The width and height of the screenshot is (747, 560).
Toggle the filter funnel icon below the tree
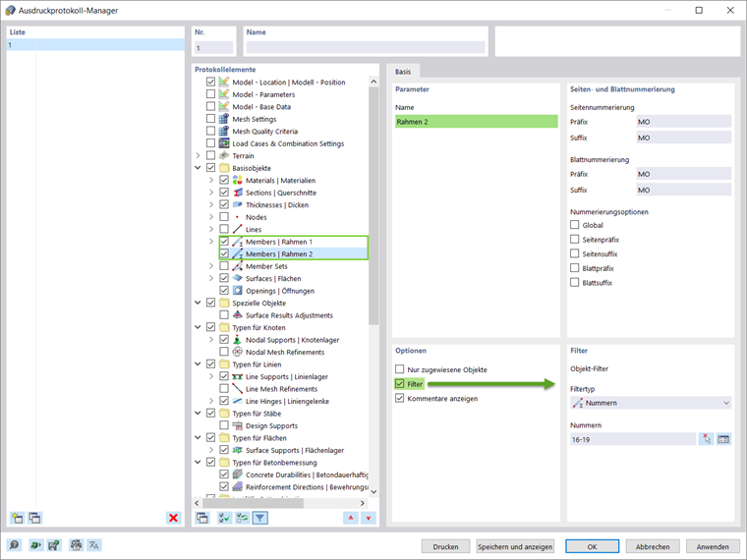(x=260, y=518)
